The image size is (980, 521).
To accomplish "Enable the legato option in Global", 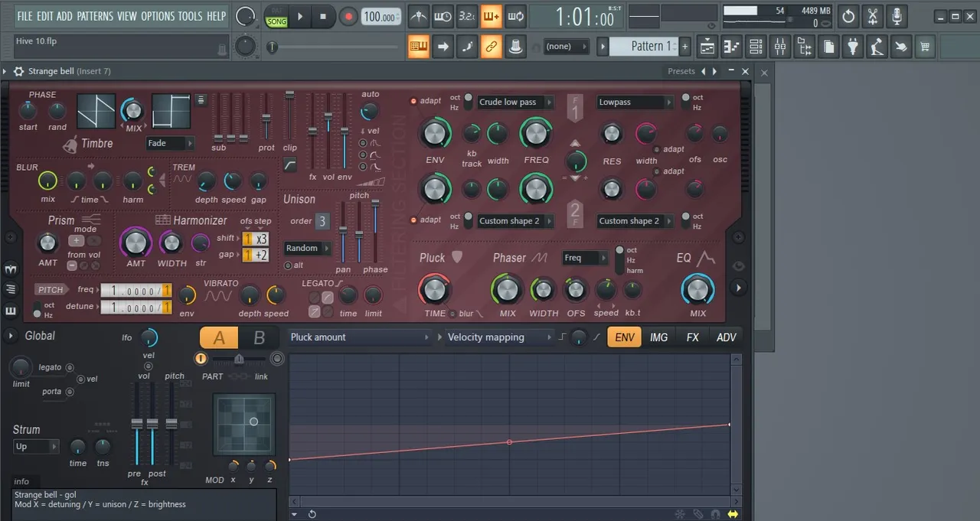I will [x=70, y=367].
